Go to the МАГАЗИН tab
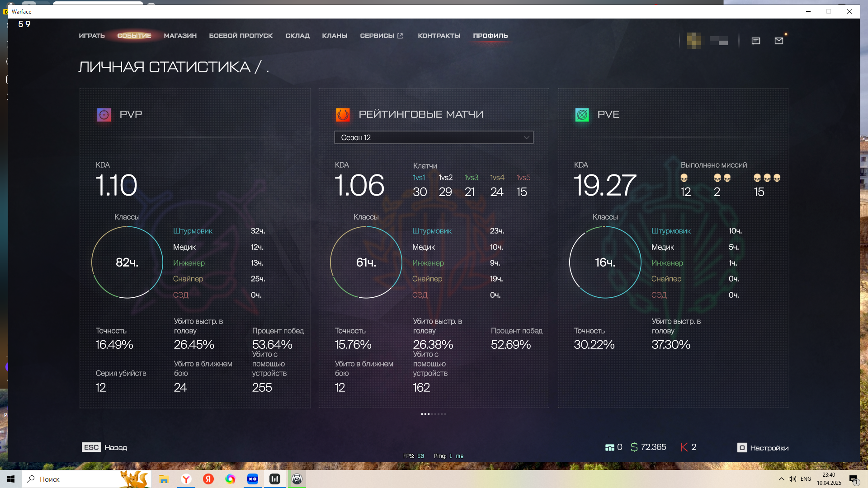 (x=180, y=36)
